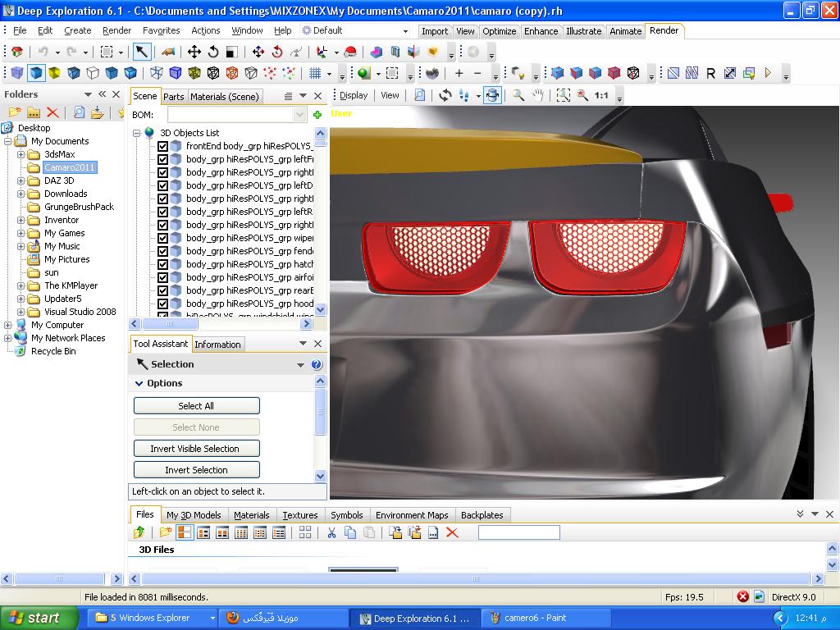Image resolution: width=840 pixels, height=630 pixels.
Task: Open the Environment Maps tab
Action: (412, 515)
